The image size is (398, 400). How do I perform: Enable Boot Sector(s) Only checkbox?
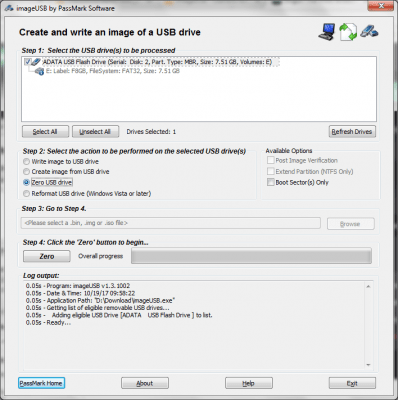(x=271, y=182)
